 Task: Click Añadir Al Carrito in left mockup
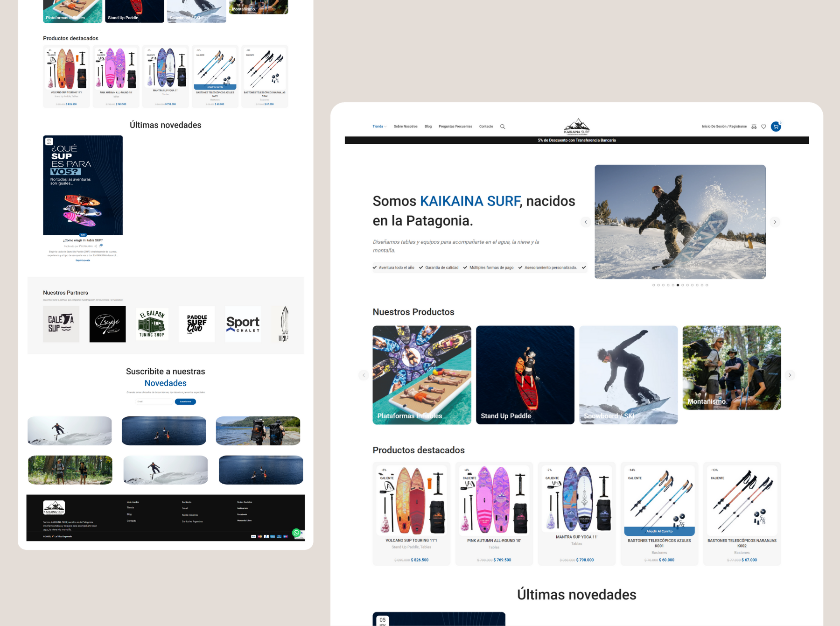(215, 87)
